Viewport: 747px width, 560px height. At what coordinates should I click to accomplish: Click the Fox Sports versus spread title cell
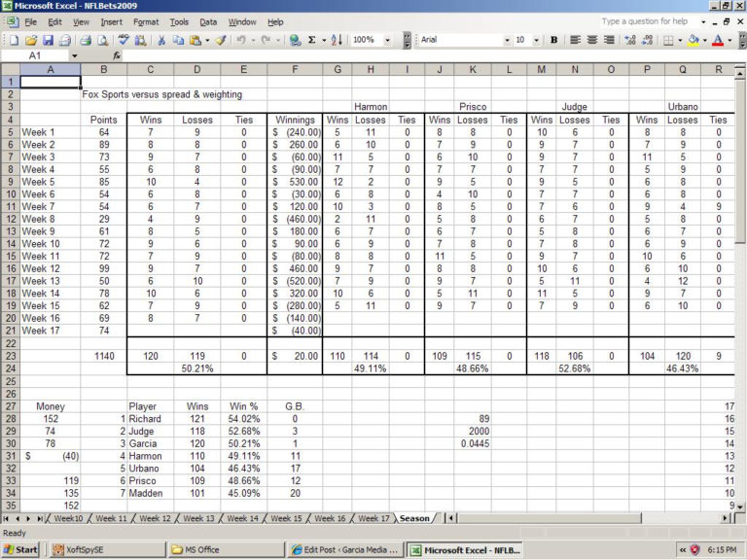162,94
